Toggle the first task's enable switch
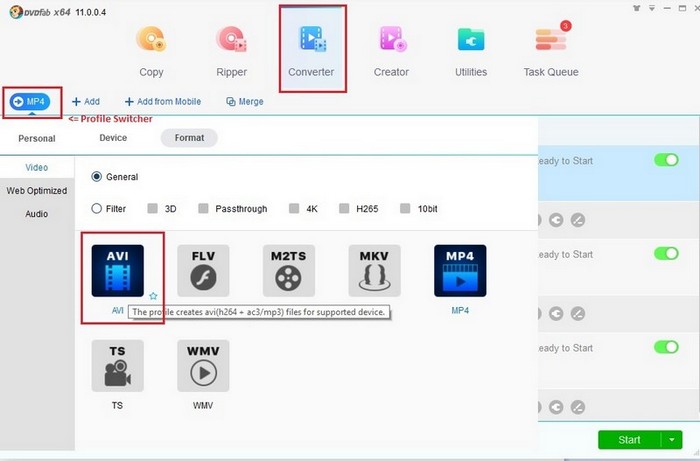Screen dimensions: 700x461 [667, 160]
